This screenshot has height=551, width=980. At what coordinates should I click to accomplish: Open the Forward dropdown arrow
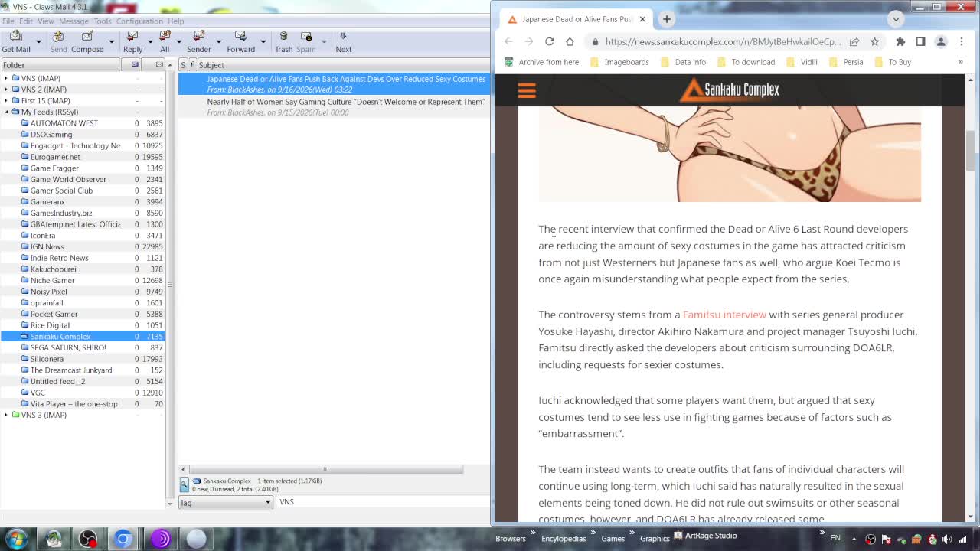(x=263, y=41)
